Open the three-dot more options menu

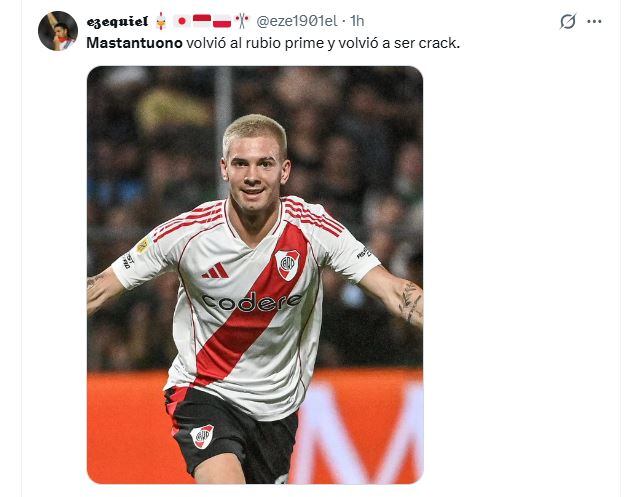coord(594,22)
